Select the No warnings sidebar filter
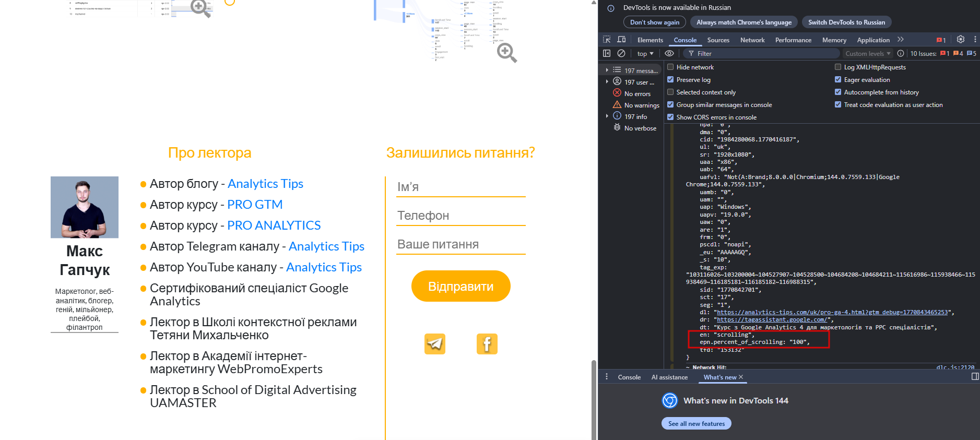Image resolution: width=980 pixels, height=440 pixels. 636,105
